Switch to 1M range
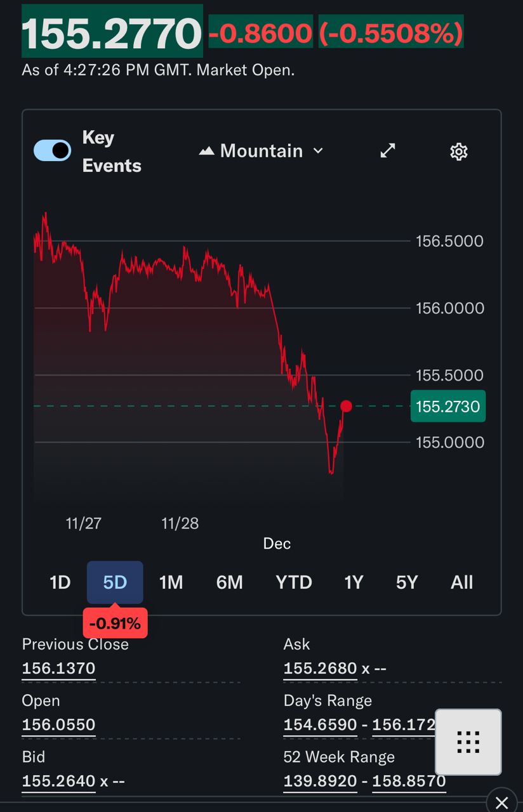 171,582
